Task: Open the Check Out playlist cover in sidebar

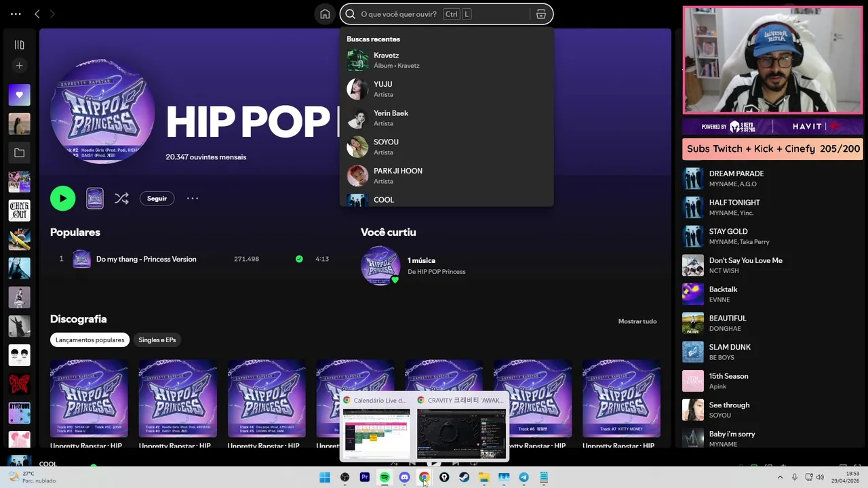Action: (x=19, y=211)
